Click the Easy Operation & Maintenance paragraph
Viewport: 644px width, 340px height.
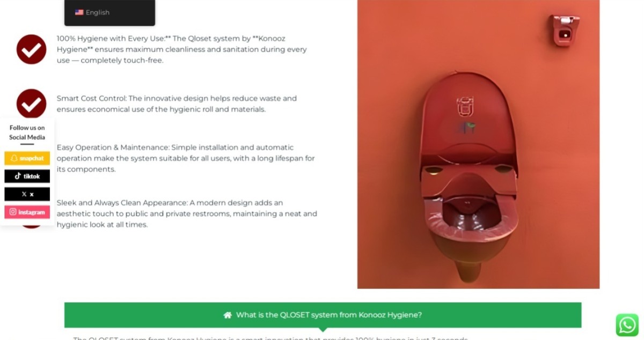click(186, 158)
